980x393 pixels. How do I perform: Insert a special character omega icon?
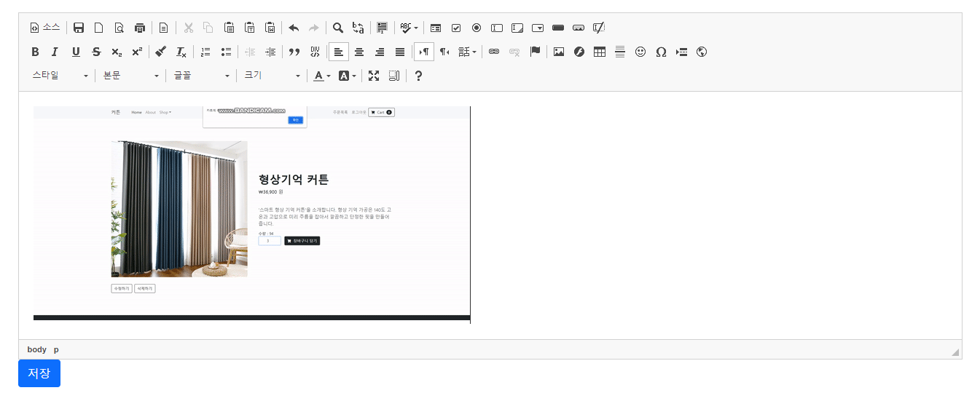661,52
